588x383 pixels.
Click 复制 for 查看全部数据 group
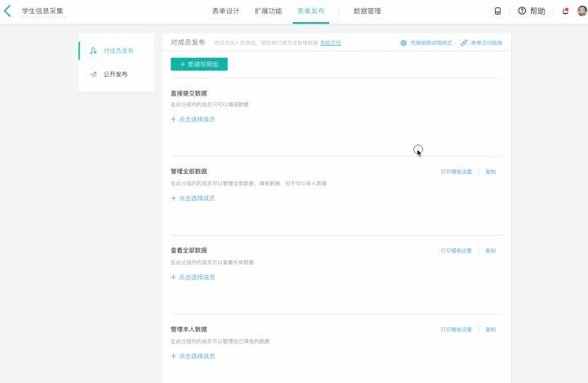[490, 251]
